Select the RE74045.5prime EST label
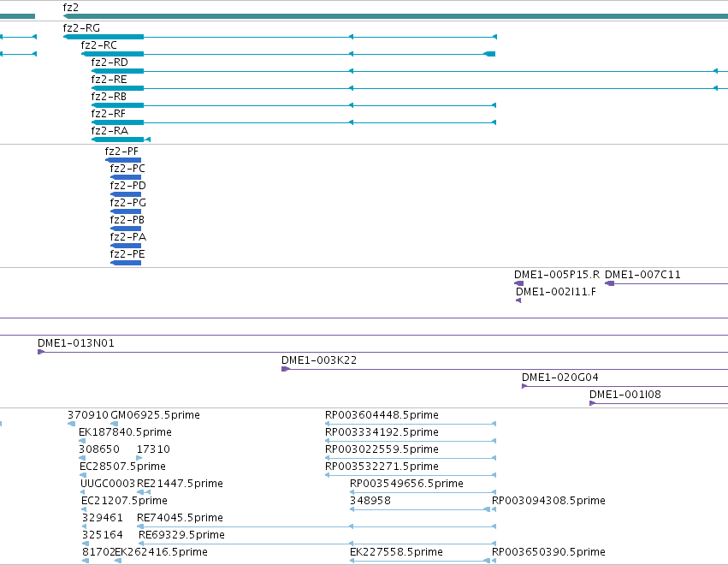728x565 pixels. point(180,518)
